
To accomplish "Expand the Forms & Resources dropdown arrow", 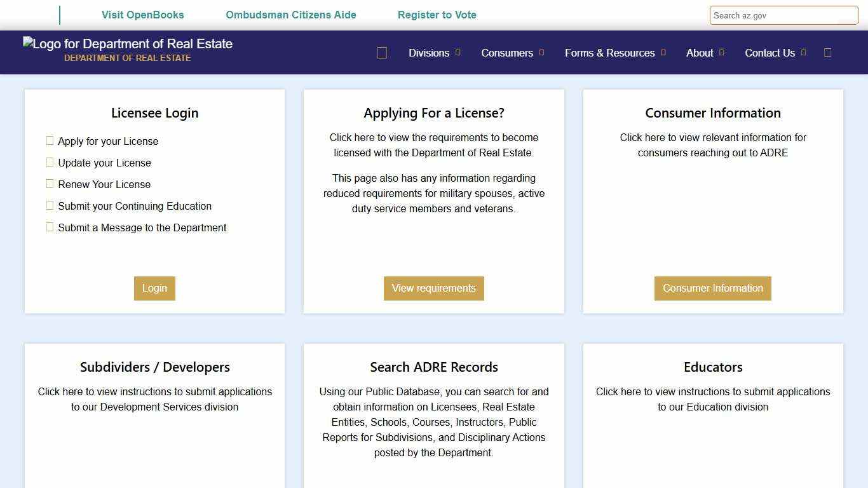I will coord(663,53).
